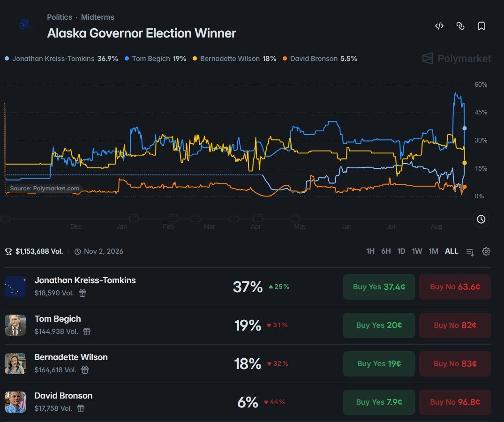Click the Bernadette Wilson yellow legend dot
The image size is (504, 422).
[195, 59]
